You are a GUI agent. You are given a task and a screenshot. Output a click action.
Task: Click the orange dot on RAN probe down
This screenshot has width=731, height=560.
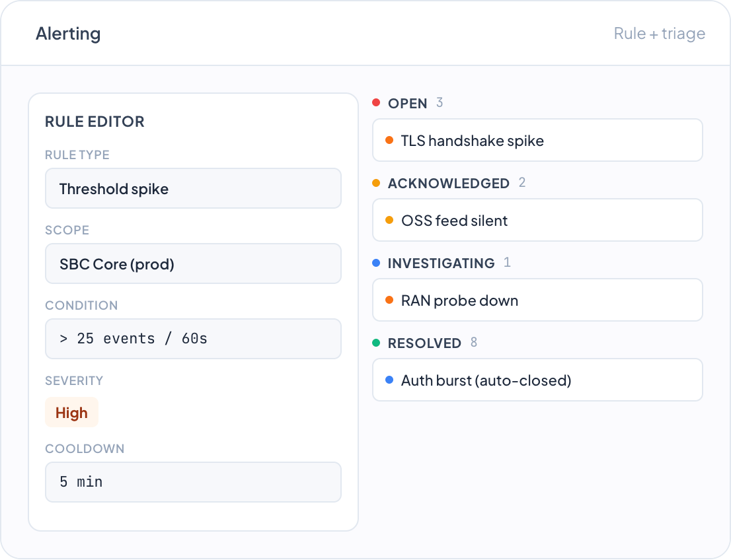click(389, 300)
